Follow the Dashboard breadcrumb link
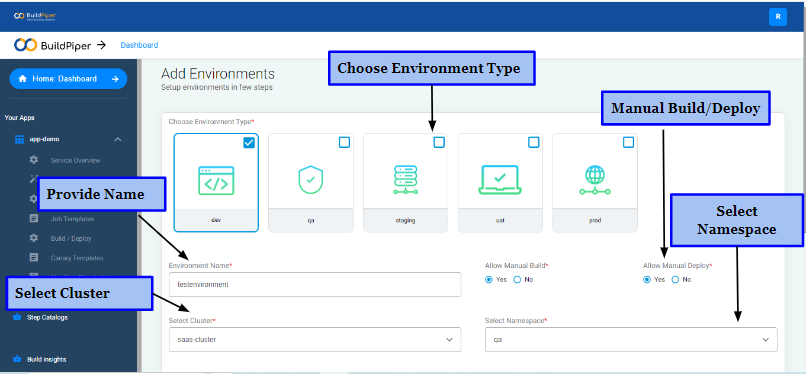Screen dimensions: 806x374 click(x=139, y=45)
